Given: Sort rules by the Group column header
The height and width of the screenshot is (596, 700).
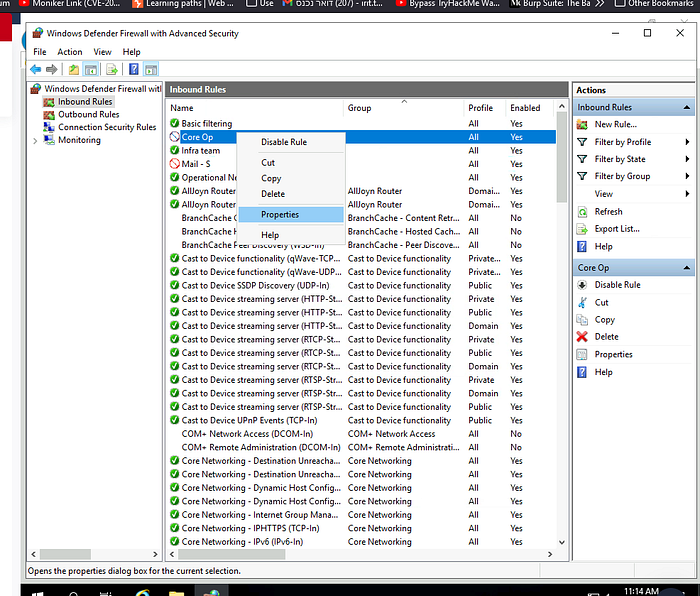Looking at the screenshot, I should [x=404, y=108].
